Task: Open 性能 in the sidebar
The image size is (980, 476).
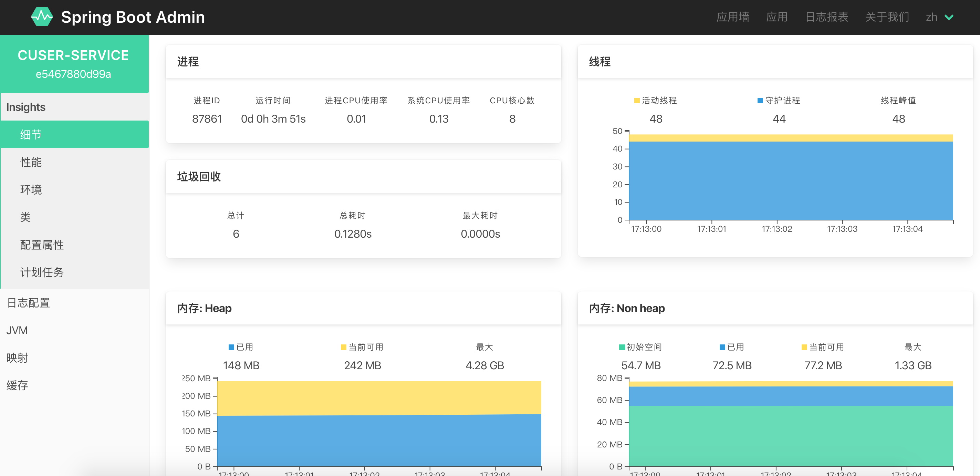Action: (x=75, y=162)
